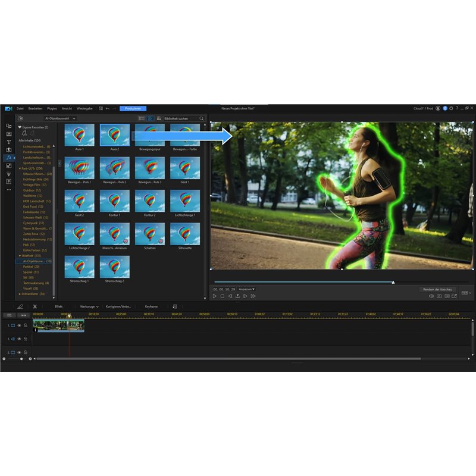476x476 pixels.
Task: Expand the Werkzeuge dropdown
Action: tap(89, 306)
